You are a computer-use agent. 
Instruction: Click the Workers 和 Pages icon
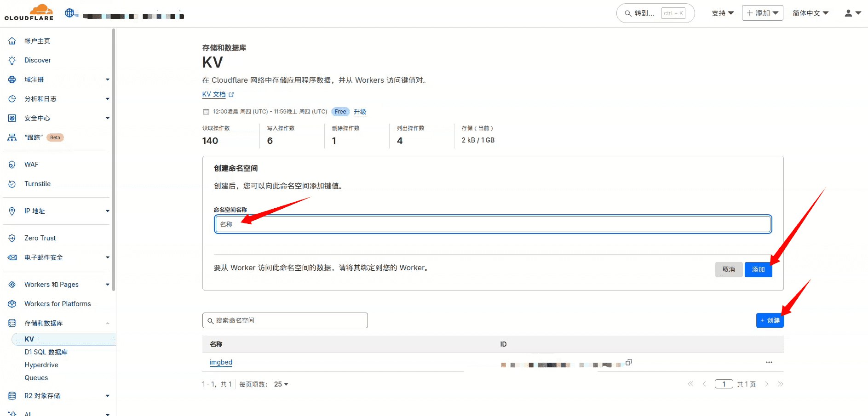12,285
